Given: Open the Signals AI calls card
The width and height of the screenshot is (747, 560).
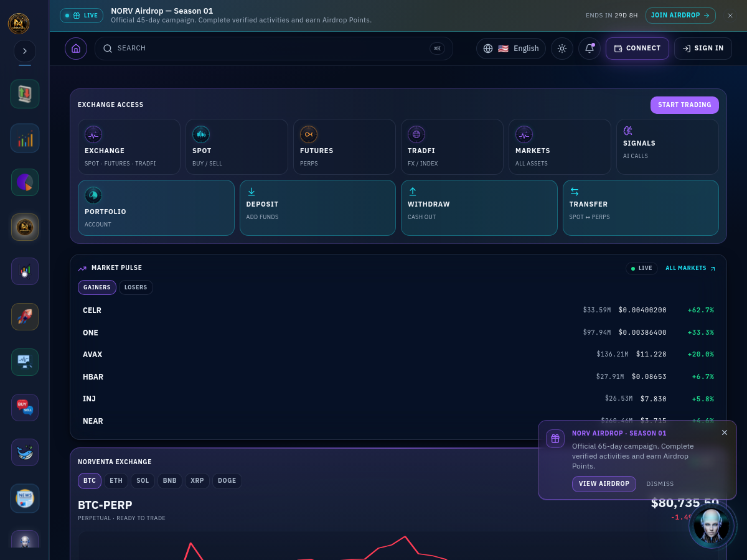Looking at the screenshot, I should (x=667, y=147).
